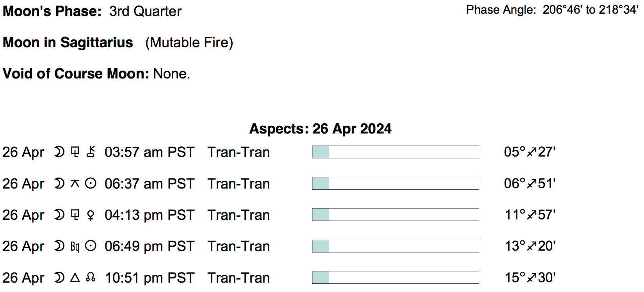Click the Void of Course Moon label

[76, 74]
